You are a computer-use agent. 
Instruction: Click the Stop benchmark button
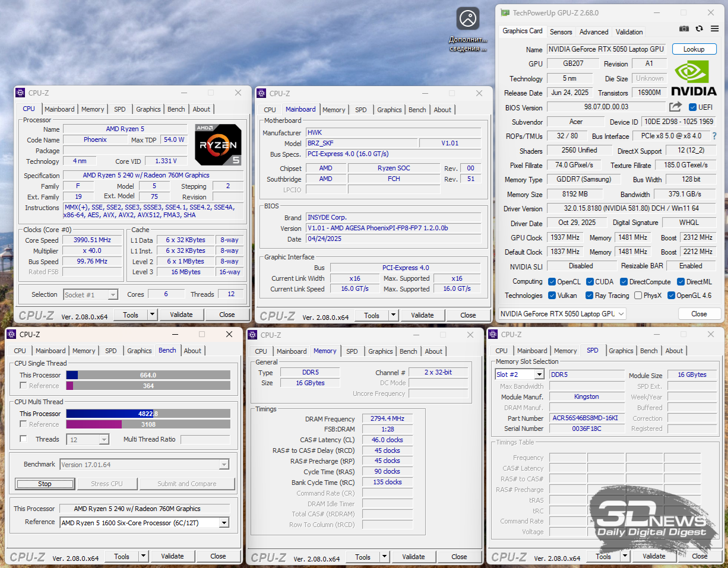45,484
